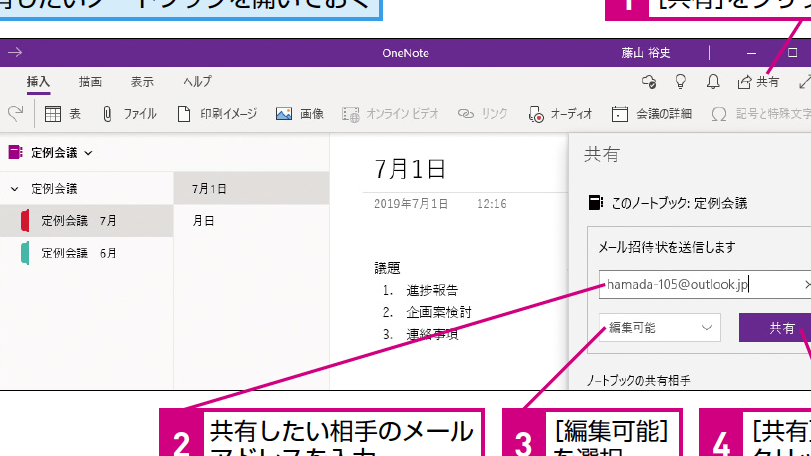Open the 挿入 ribbon tab
The image size is (811, 456).
tap(38, 82)
